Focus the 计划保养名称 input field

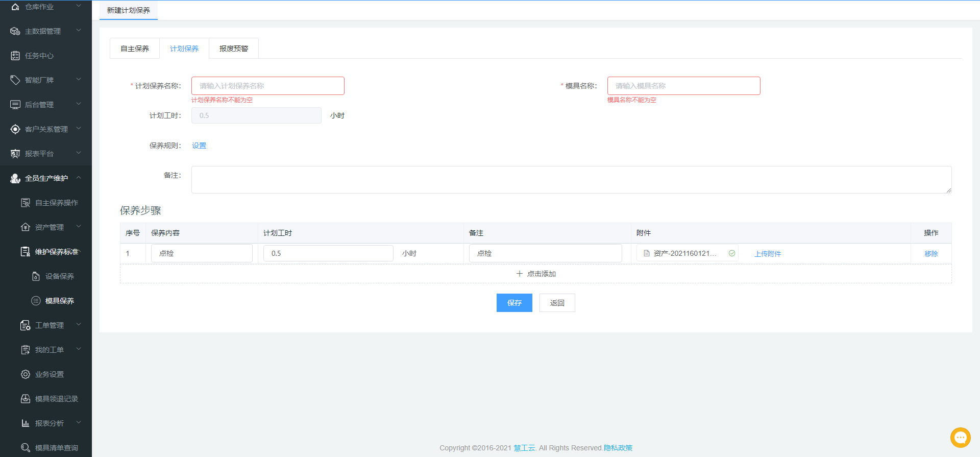267,86
